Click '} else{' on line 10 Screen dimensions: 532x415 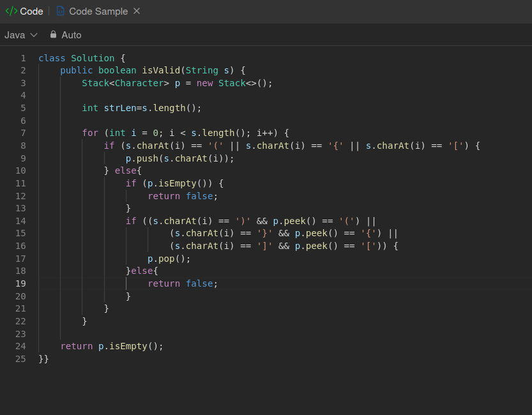(123, 170)
